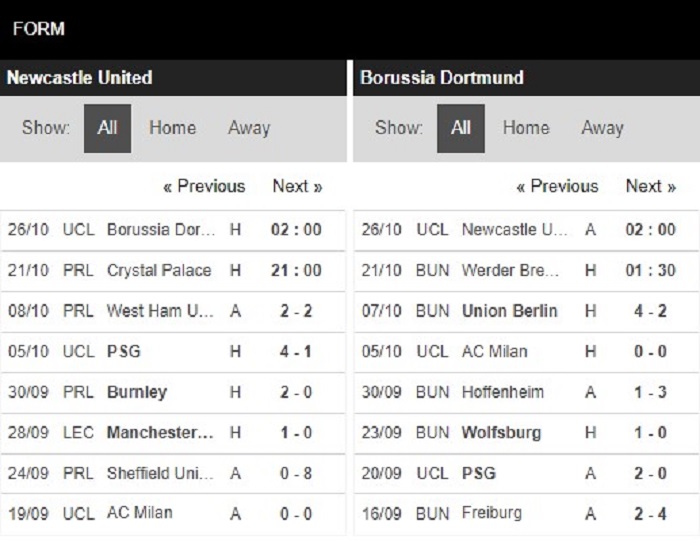Show Borussia Dortmund Away matches
Viewport: 700px width, 544px height.
click(x=602, y=128)
